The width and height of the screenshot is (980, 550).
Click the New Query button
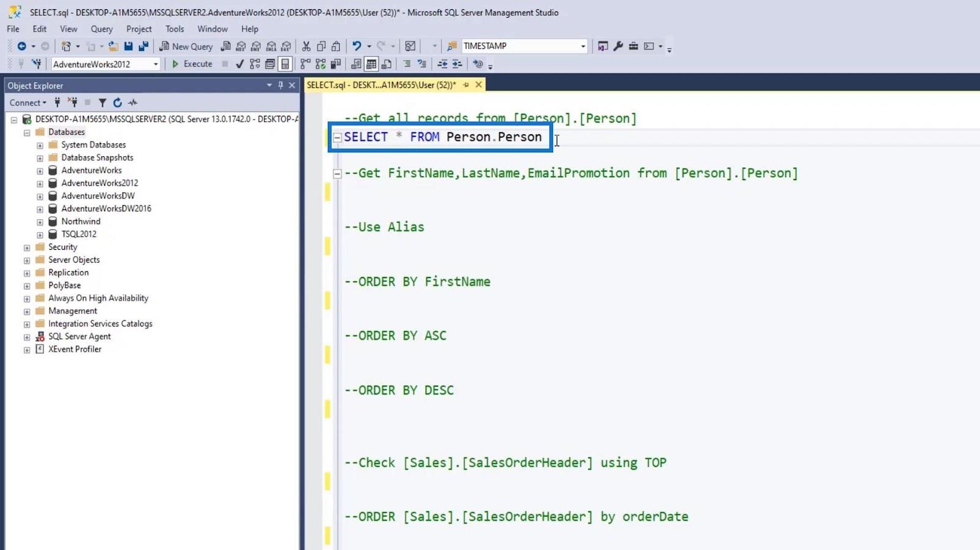coord(186,46)
